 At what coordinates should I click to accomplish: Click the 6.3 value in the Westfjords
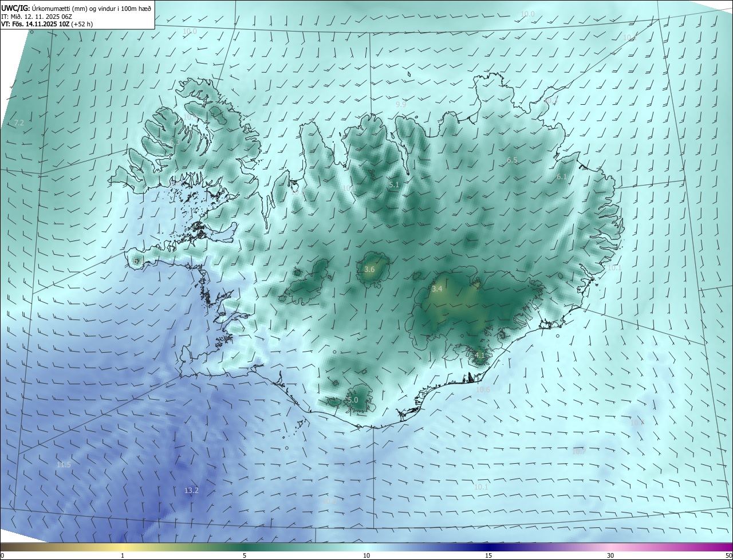pyautogui.click(x=174, y=142)
